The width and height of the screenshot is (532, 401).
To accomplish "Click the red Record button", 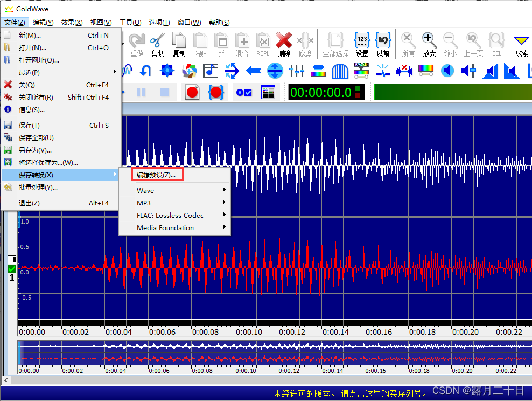I will coord(192,92).
